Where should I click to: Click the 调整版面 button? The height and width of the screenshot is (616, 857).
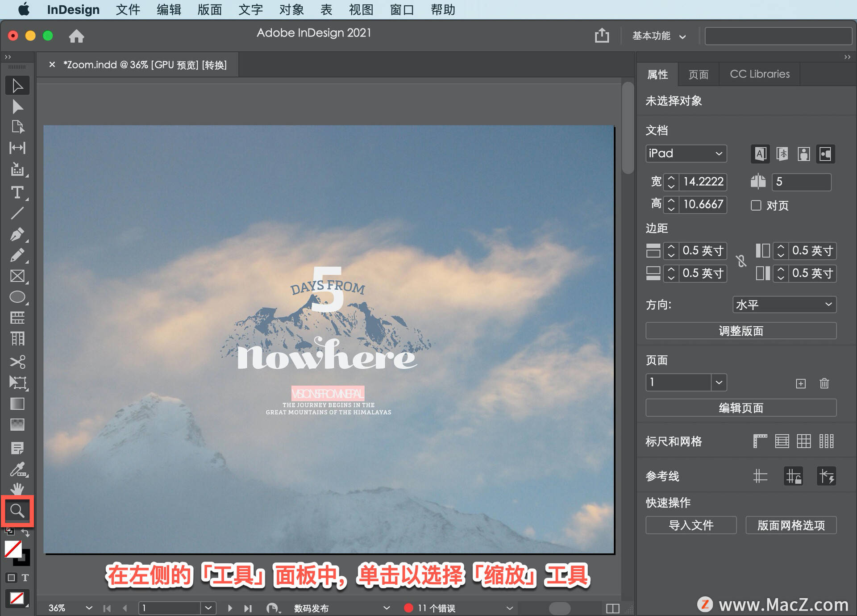point(741,331)
